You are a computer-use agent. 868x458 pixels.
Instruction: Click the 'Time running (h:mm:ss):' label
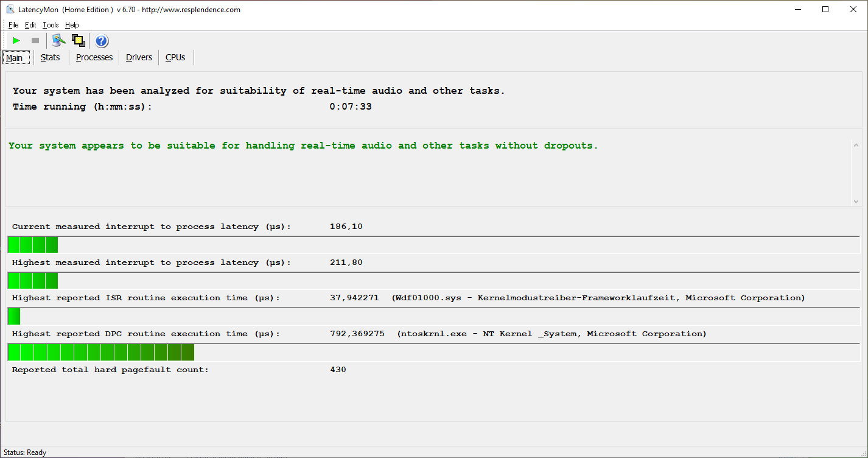[x=82, y=107]
